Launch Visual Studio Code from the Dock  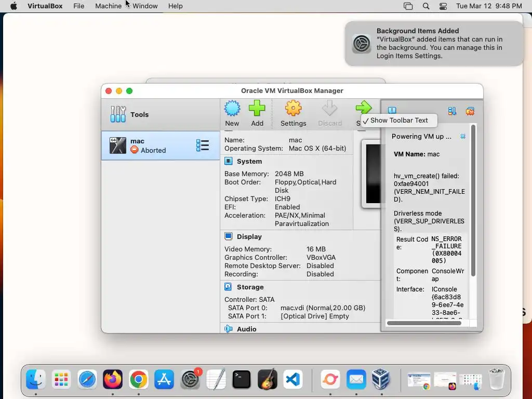tap(293, 379)
